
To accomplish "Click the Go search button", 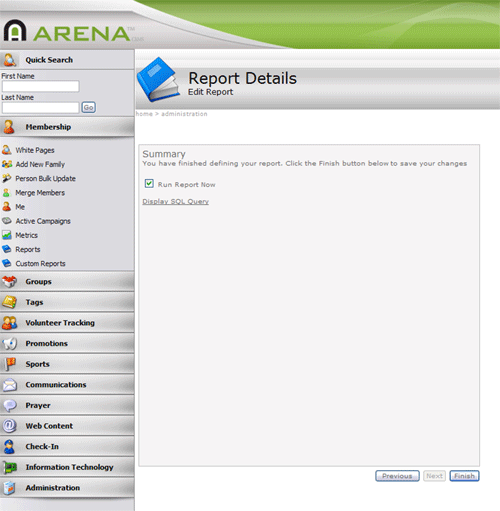I will pos(88,107).
